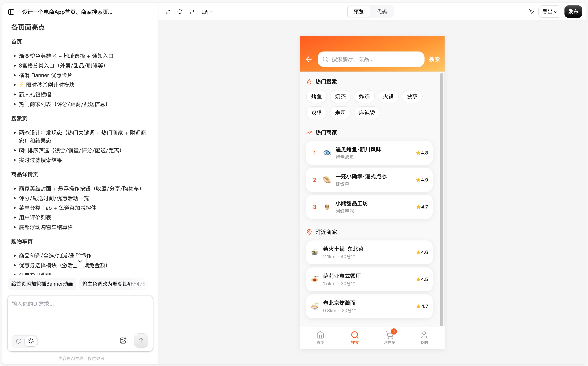Click the magnifier icon in search box
Viewport: 588px width, 366px height.
point(325,59)
